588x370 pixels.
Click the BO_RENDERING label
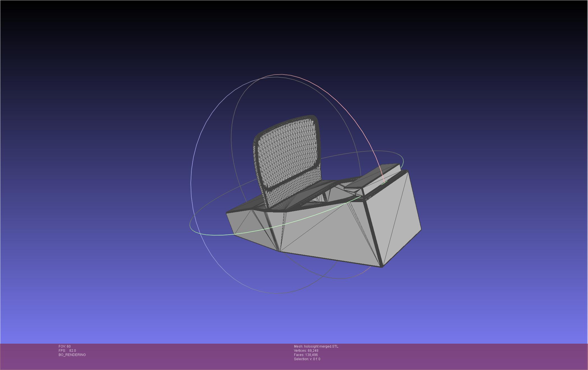[x=72, y=355]
